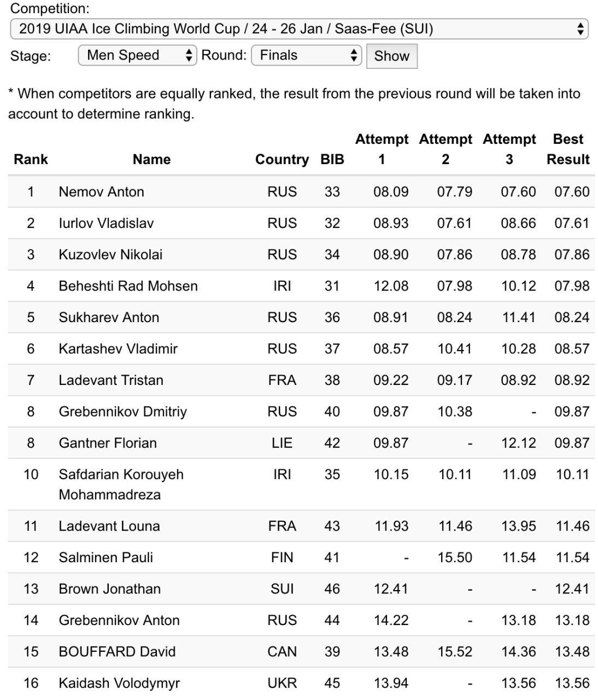Screen dimensions: 598x700
Task: Click the Show button
Action: click(x=391, y=56)
